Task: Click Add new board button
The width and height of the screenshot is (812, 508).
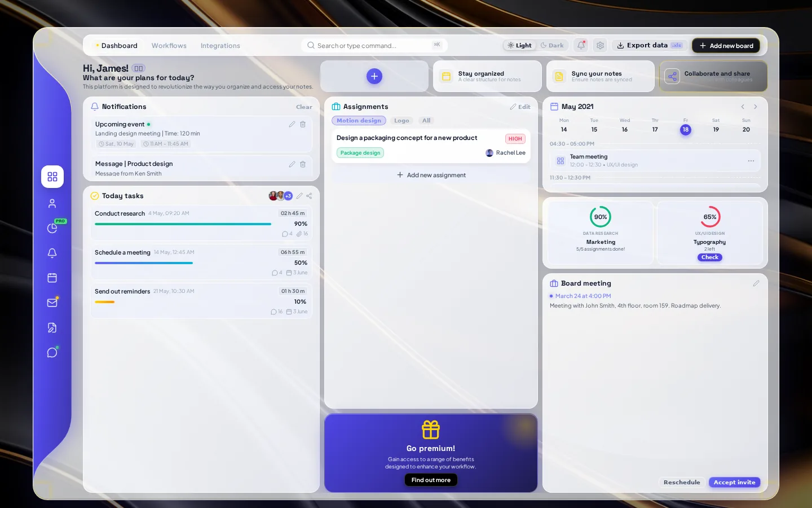Action: [726, 46]
